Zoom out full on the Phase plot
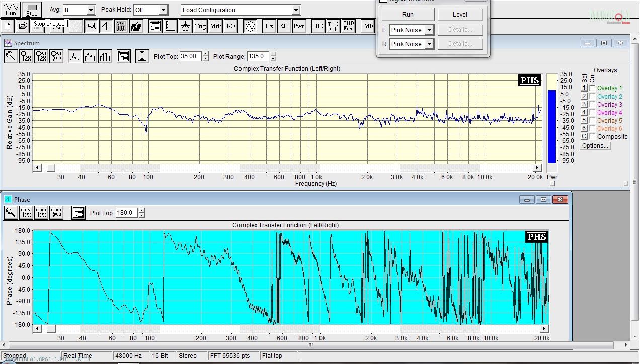 coord(56,213)
